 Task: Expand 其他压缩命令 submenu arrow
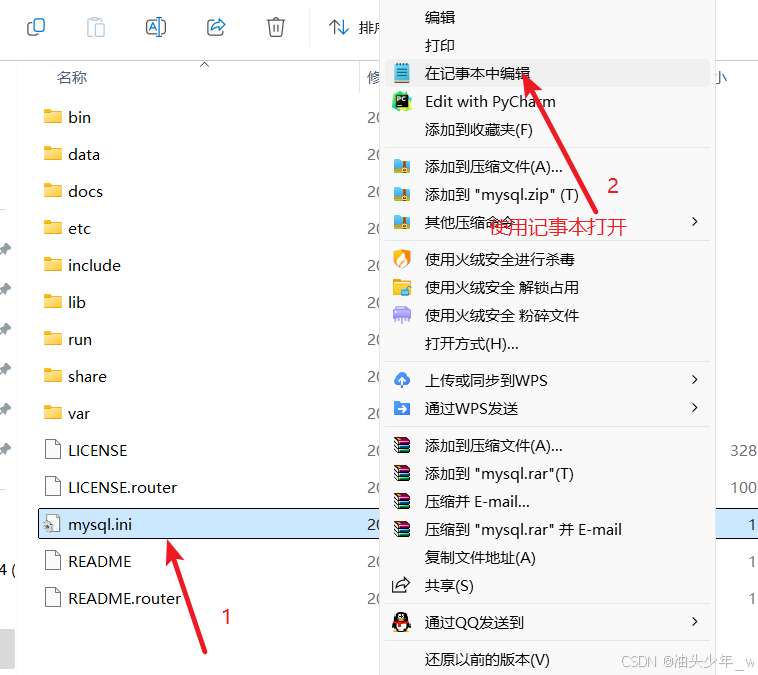click(x=695, y=222)
